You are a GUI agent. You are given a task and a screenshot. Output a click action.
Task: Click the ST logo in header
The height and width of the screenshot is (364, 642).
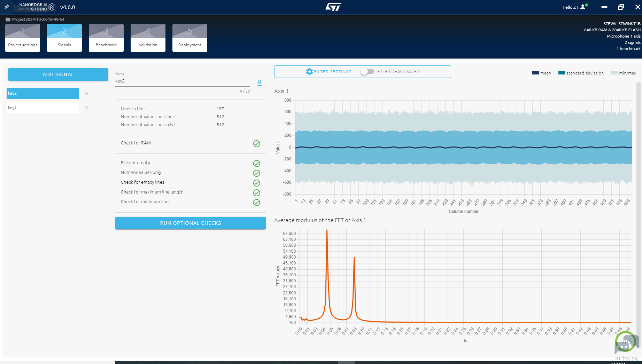[333, 7]
